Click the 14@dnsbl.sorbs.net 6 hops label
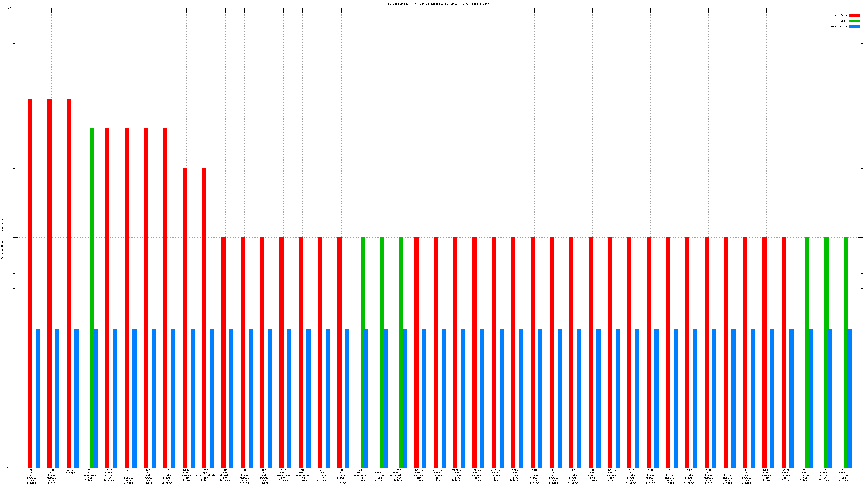868x488 pixels. point(109,475)
